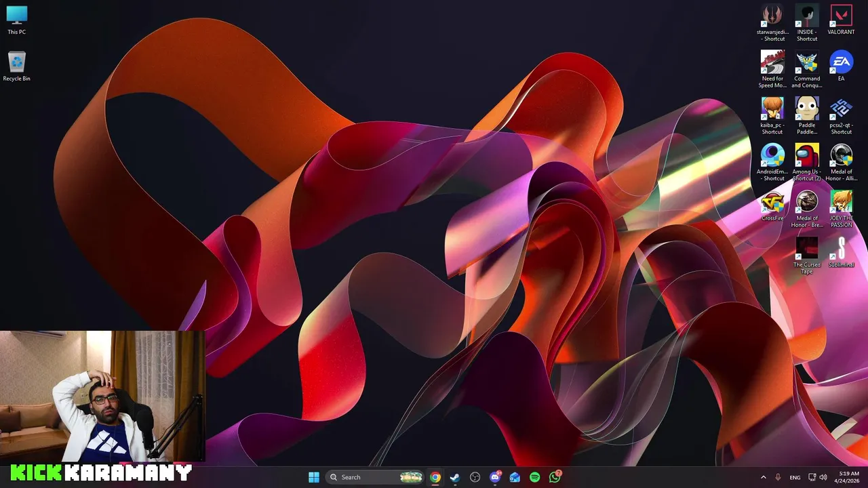
Task: Click the volume speaker tray icon
Action: (x=823, y=477)
